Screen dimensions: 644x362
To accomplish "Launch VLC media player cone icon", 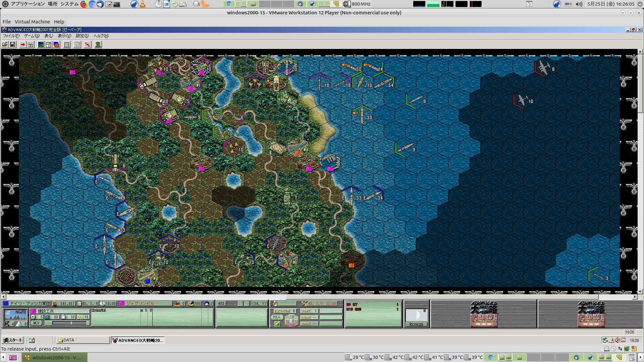I will 143,4.
